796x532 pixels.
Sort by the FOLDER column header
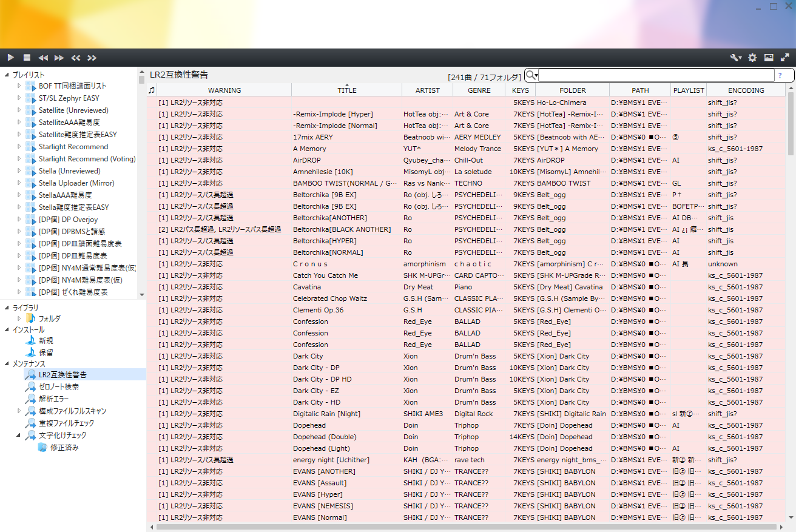point(573,90)
